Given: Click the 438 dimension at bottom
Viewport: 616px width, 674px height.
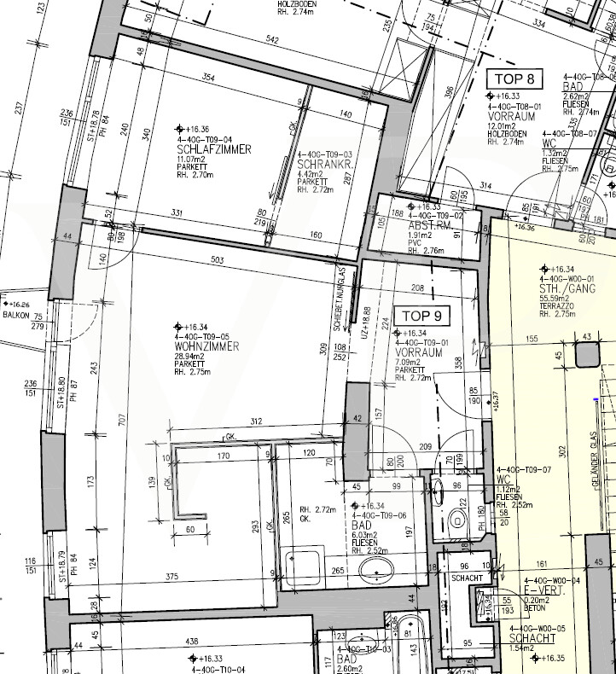Looking at the screenshot, I should (x=191, y=642).
